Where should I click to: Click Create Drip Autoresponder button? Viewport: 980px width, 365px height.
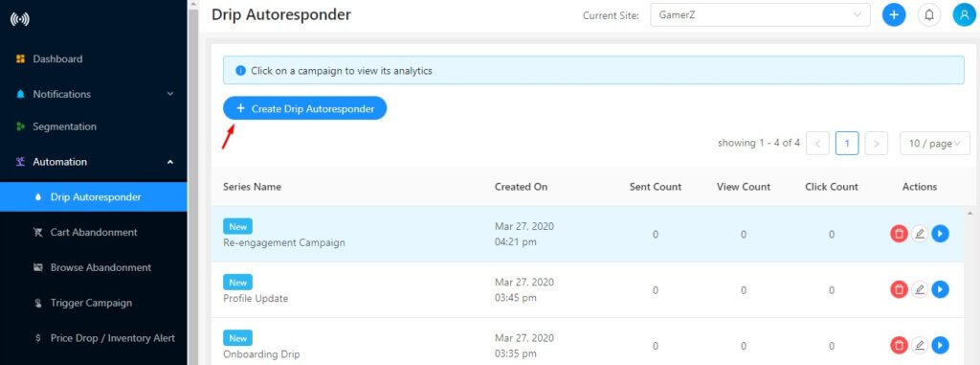pos(305,108)
